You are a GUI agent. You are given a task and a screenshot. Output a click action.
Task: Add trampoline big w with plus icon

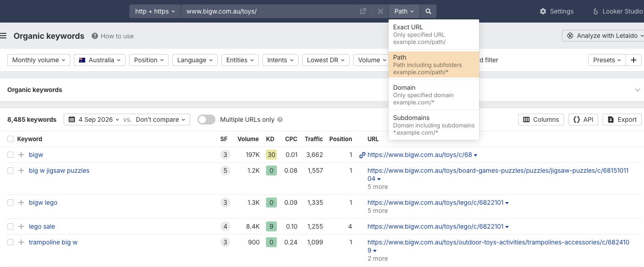pyautogui.click(x=21, y=242)
